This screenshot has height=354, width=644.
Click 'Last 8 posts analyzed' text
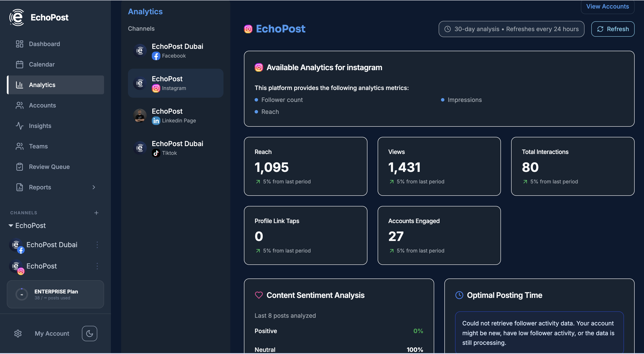click(x=285, y=316)
